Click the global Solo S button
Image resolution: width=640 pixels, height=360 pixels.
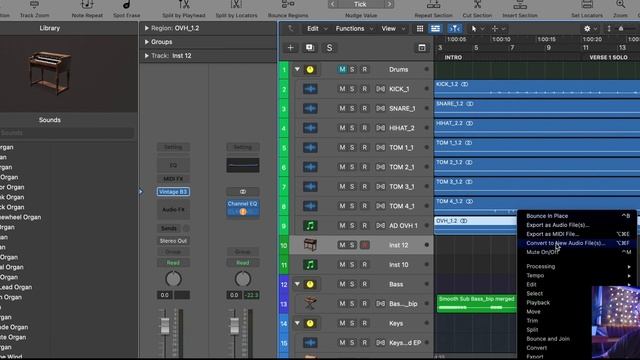[x=329, y=48]
